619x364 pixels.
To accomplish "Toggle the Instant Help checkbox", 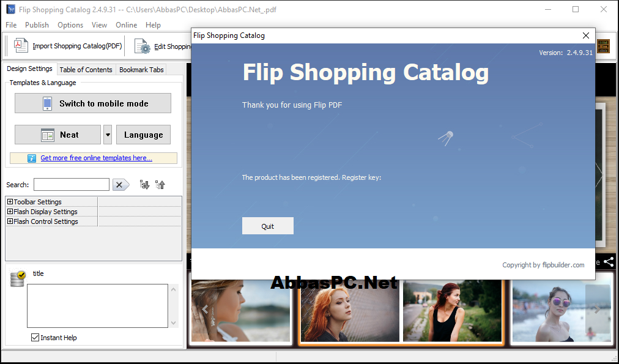I will pos(35,338).
